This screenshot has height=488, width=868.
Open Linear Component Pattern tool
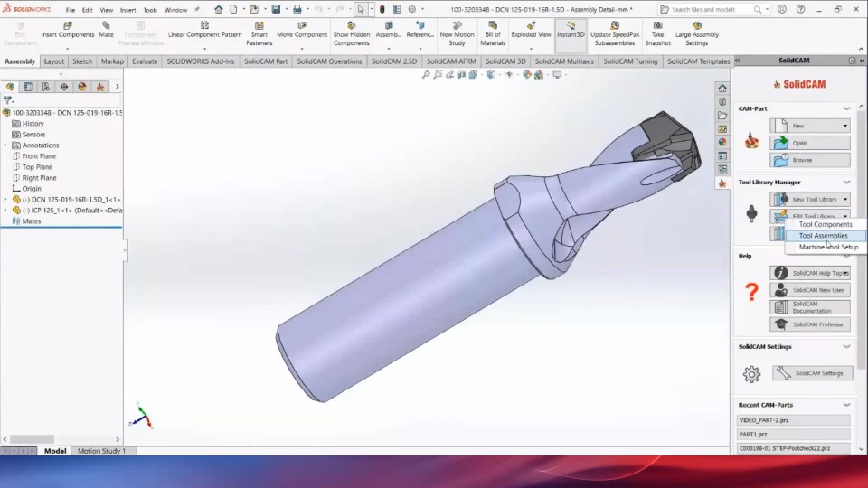coord(205,30)
